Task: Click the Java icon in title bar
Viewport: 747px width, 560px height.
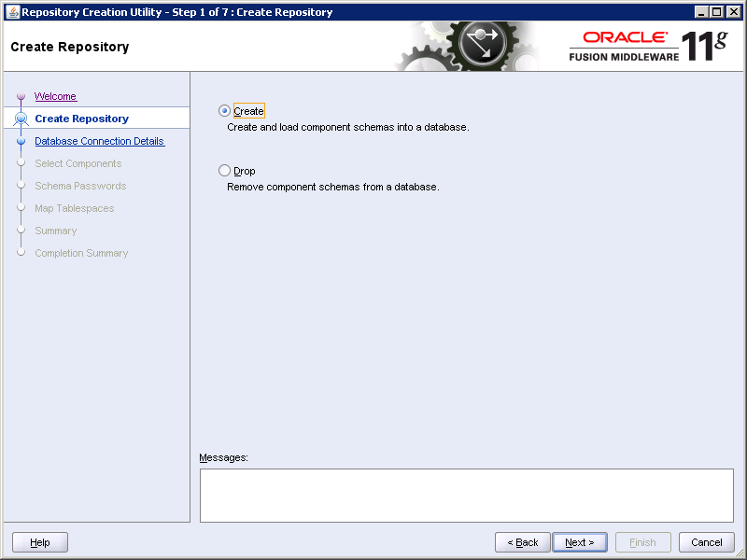Action: [x=12, y=12]
